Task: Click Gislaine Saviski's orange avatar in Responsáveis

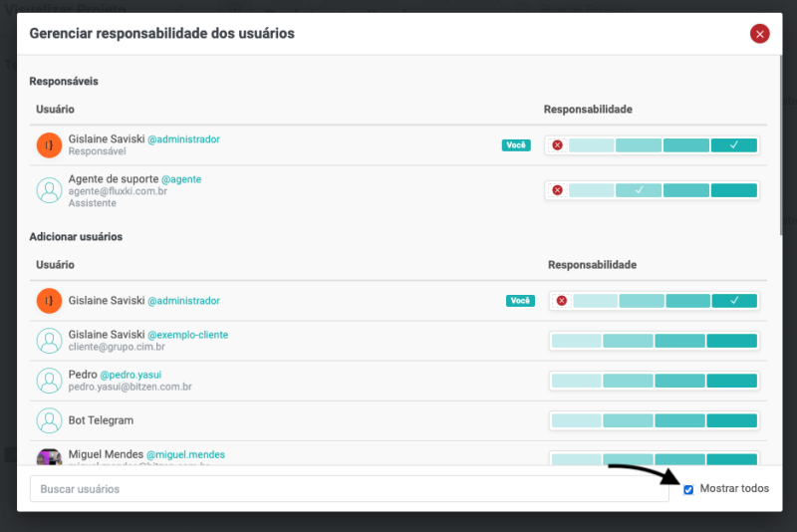Action: pos(49,145)
